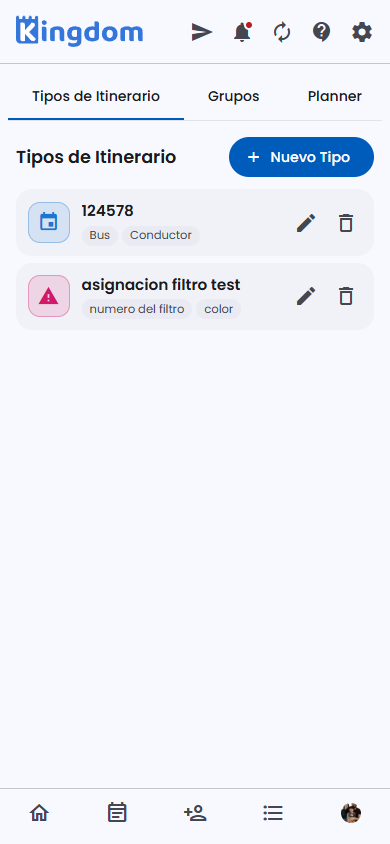This screenshot has width=390, height=844.
Task: Open the settings gear
Action: click(361, 32)
